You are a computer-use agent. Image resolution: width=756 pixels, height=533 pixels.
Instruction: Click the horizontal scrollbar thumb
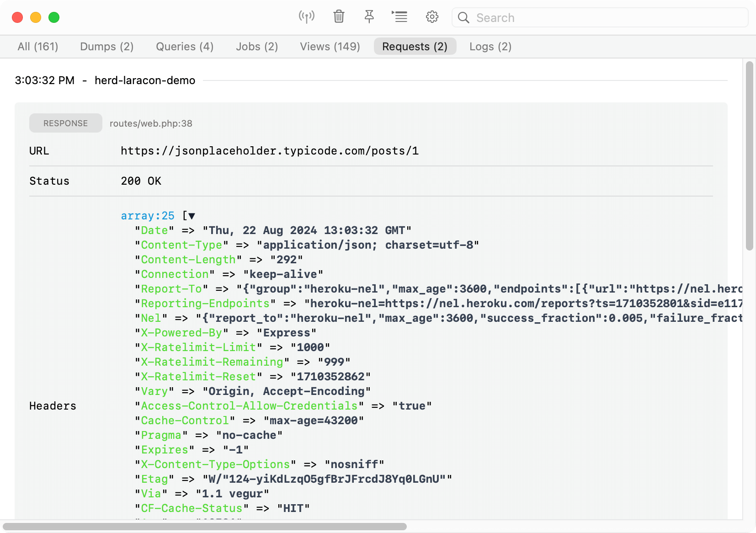tap(205, 527)
